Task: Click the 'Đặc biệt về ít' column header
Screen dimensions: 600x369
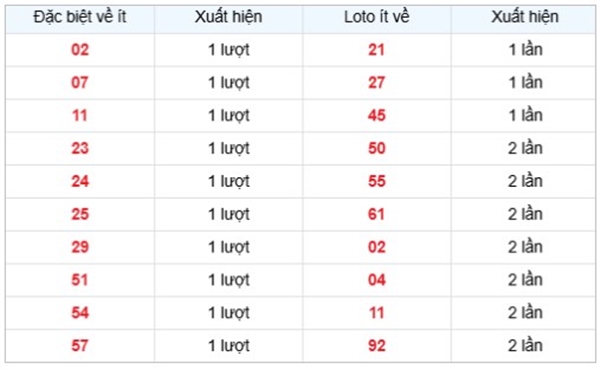Action: 80,17
